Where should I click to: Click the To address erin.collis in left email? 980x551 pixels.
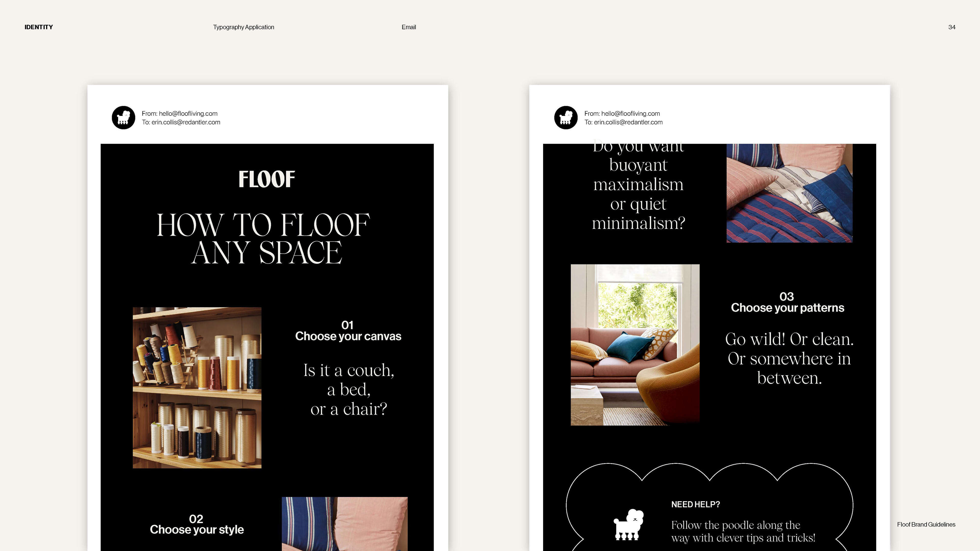pyautogui.click(x=181, y=122)
